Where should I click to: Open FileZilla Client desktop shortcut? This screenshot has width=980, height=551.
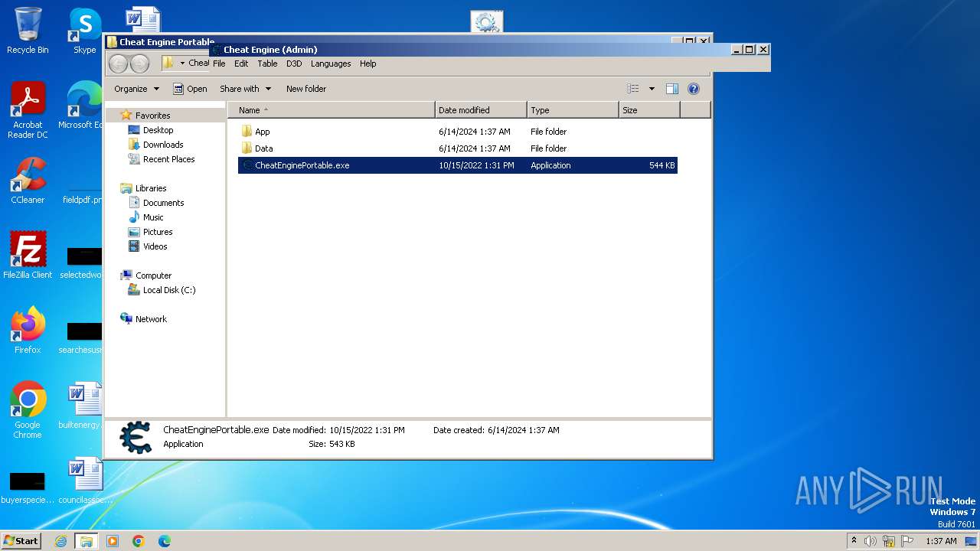[28, 256]
